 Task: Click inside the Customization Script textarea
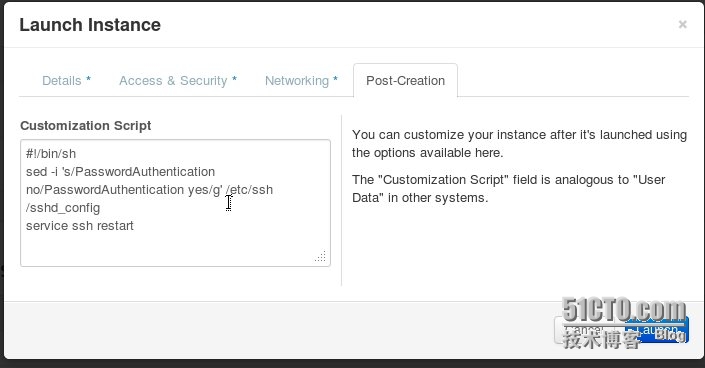point(175,203)
